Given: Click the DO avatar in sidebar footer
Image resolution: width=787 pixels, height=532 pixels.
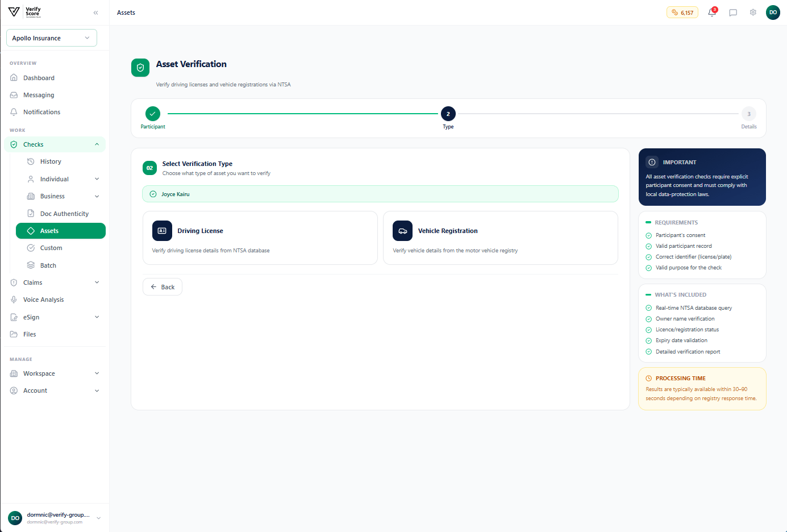Looking at the screenshot, I should 15,518.
